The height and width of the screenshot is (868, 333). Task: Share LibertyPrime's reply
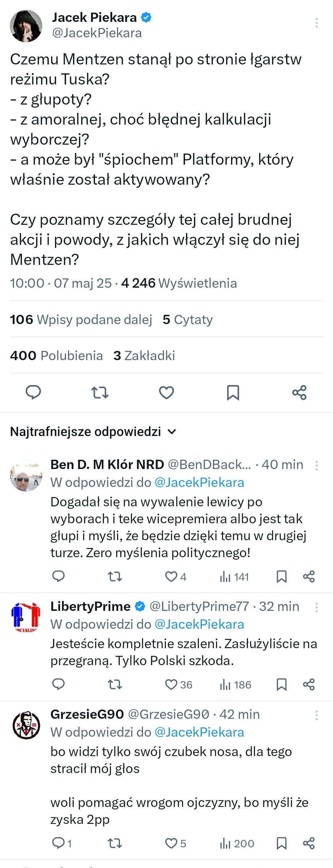[309, 684]
